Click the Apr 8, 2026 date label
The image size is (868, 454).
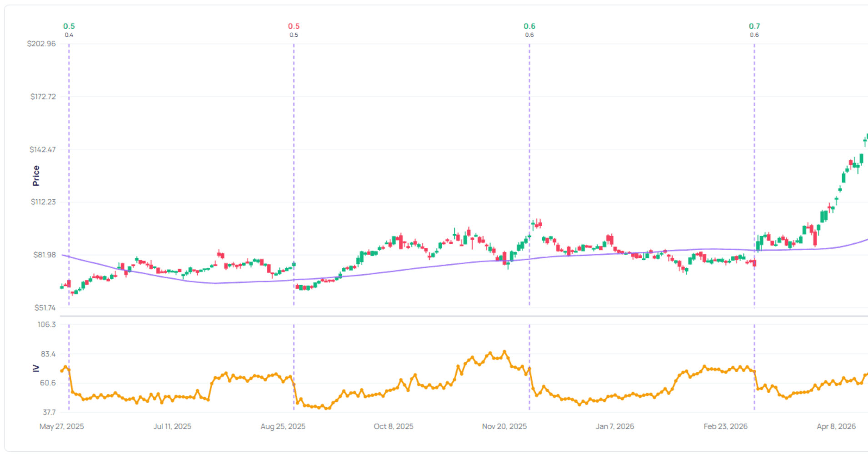tap(836, 426)
